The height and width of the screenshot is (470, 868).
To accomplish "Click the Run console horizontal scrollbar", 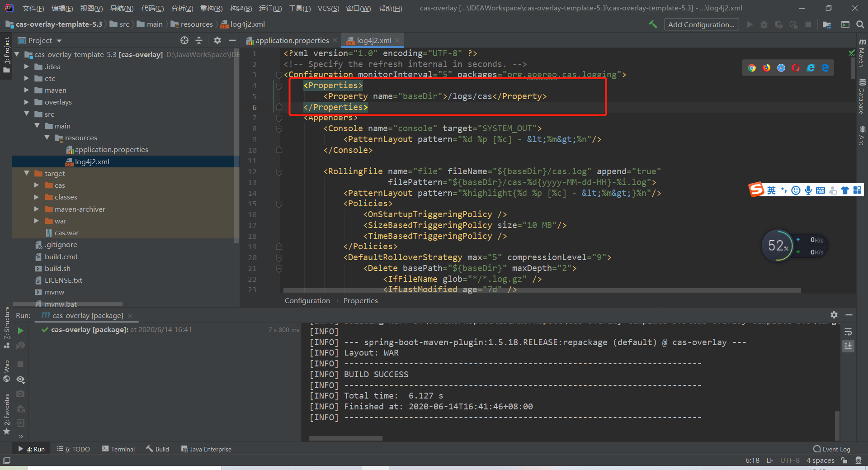I will [346, 438].
